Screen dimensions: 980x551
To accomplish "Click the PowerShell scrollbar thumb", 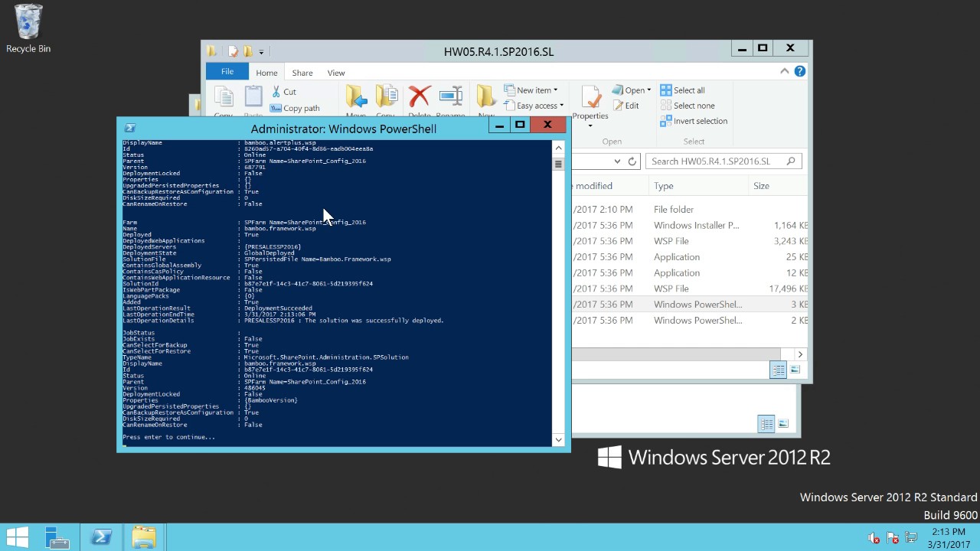I will [558, 165].
